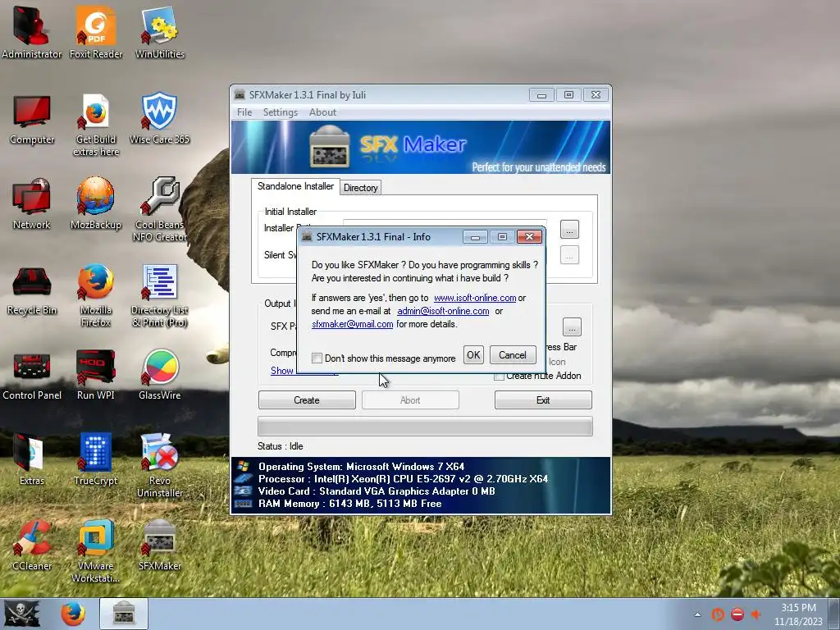
Task: Open the Administrator desktop icon
Action: [x=32, y=33]
